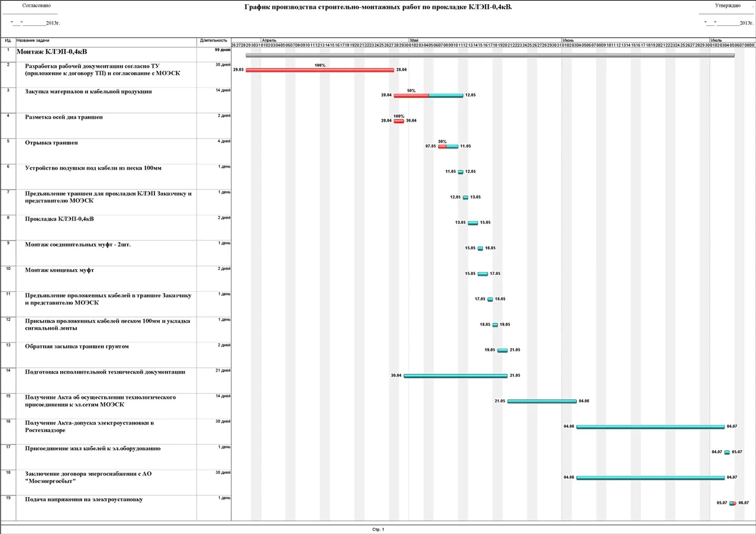This screenshot has height=534, width=756.
Task: Select task Устройство подушки под кабели из песка
Action: point(93,168)
